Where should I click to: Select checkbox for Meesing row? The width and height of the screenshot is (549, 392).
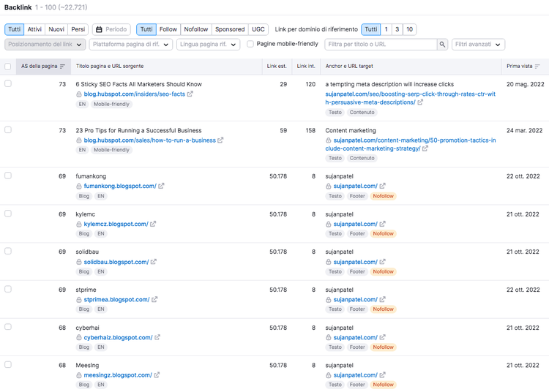pos(8,364)
